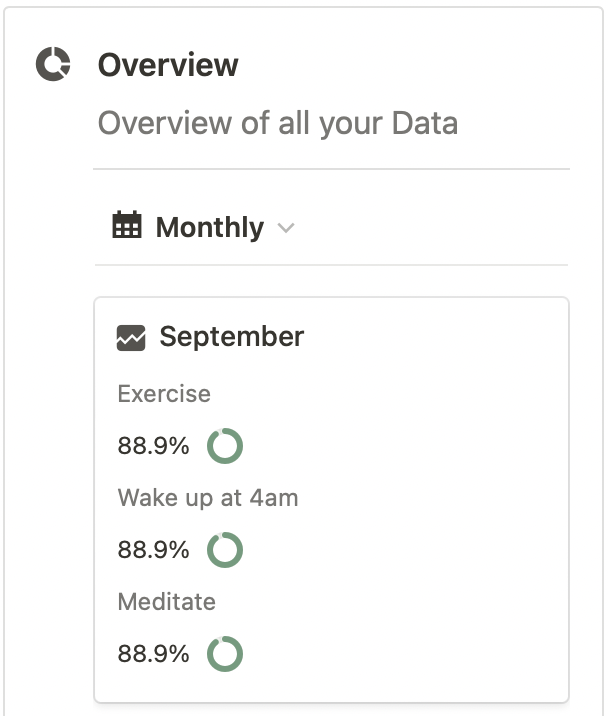Click the divider line under the subtitle

point(331,168)
